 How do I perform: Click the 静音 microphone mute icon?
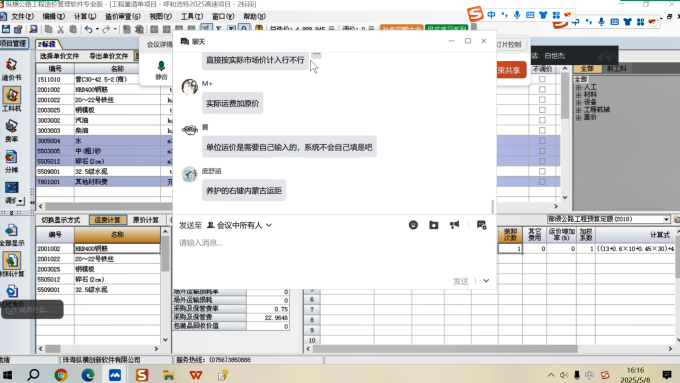(x=161, y=70)
